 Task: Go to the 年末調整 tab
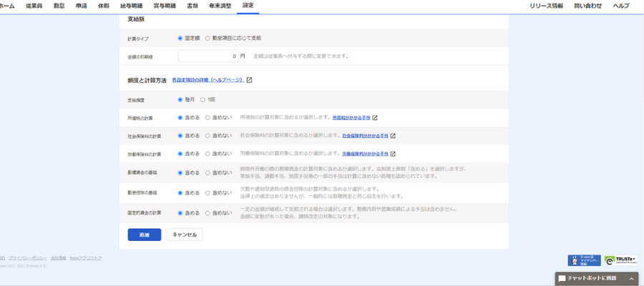click(x=220, y=6)
